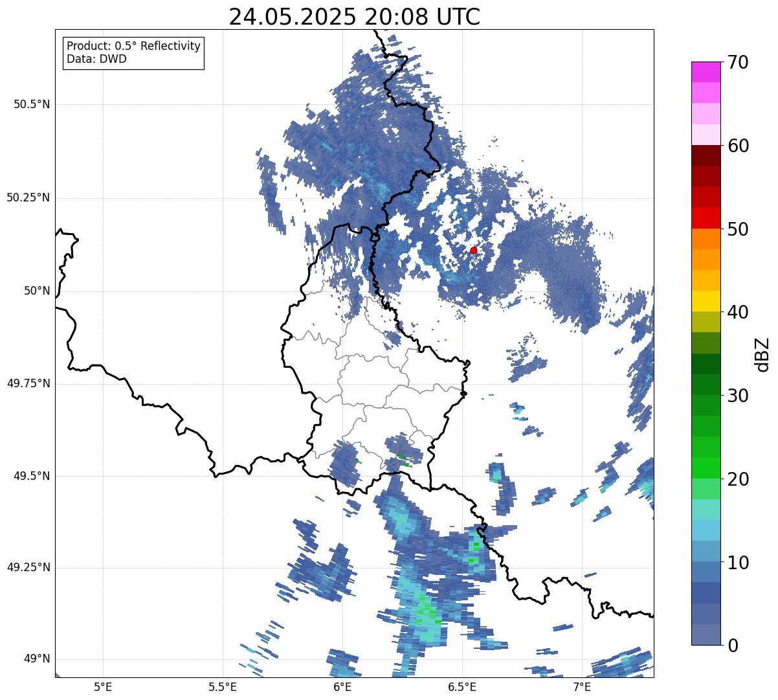
Task: Click the 5°E longitude label
Action: (x=103, y=686)
